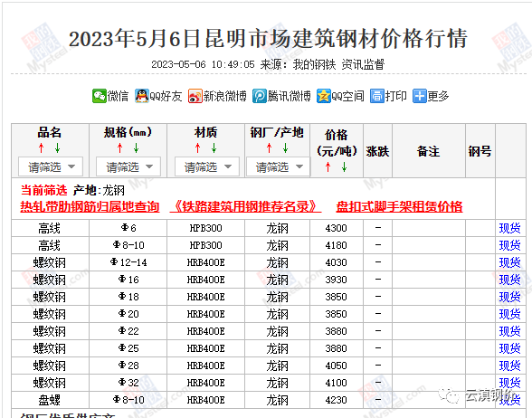Sort 材质 column descending with green arrow
The image size is (532, 418).
pos(214,148)
